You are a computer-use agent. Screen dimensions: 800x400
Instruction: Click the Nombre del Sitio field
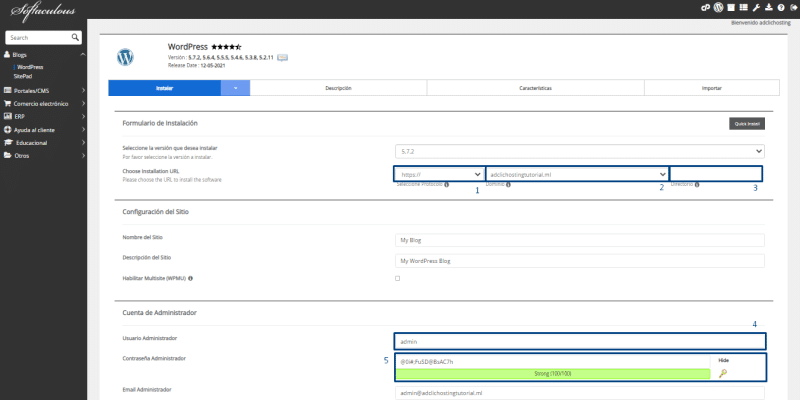point(580,240)
